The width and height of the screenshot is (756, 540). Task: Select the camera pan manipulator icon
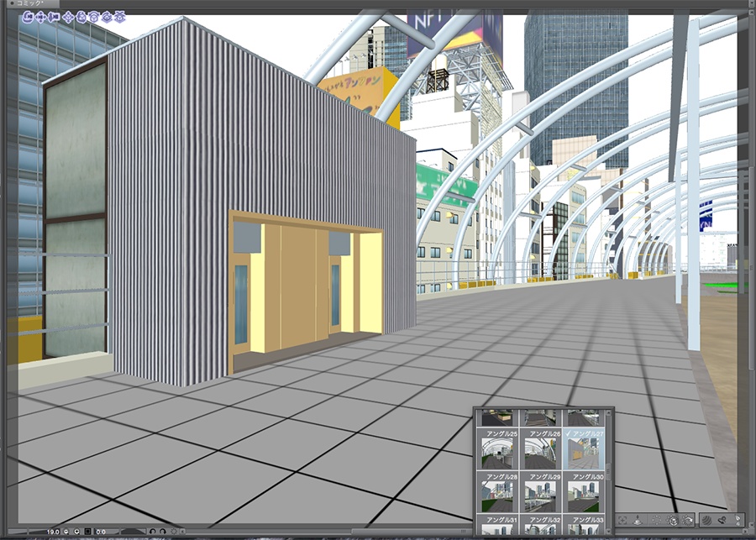tap(40, 17)
